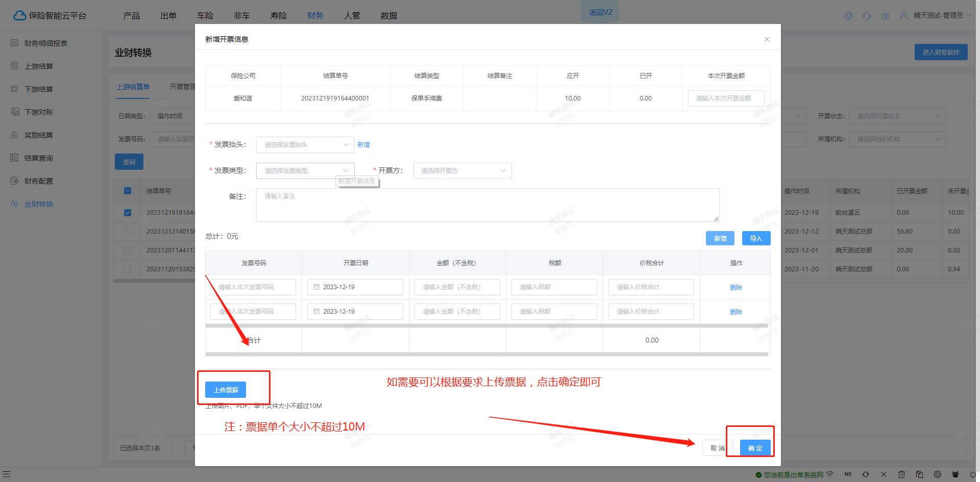Screen dimensions: 980x482
Task: Open second row date calendar icon
Action: coord(316,311)
